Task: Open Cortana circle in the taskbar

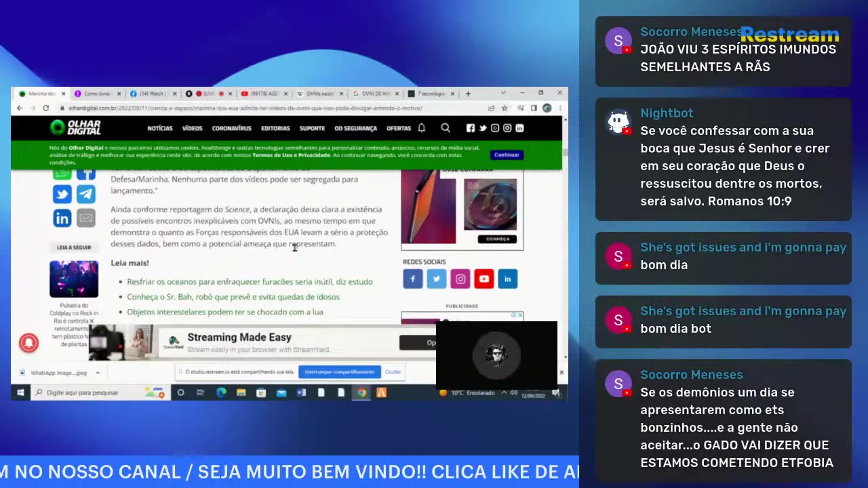Action: click(x=180, y=392)
